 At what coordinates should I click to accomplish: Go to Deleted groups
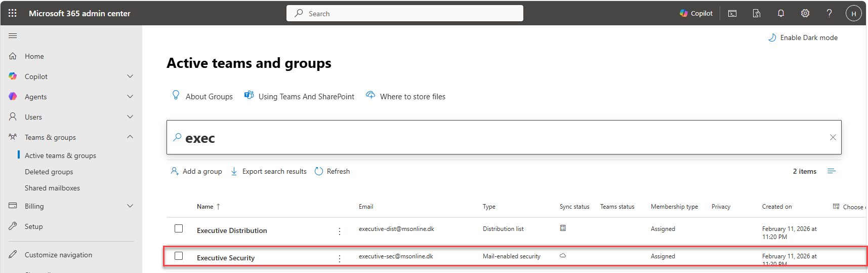click(x=49, y=172)
